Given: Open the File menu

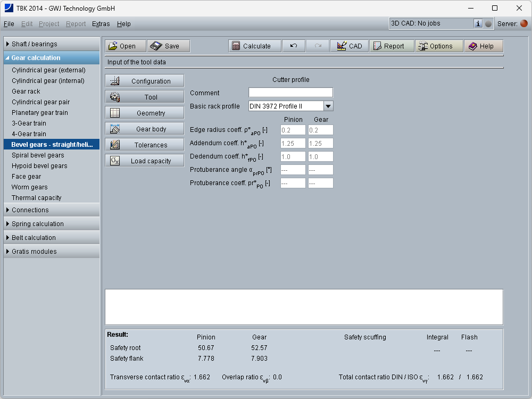Looking at the screenshot, I should click(9, 24).
